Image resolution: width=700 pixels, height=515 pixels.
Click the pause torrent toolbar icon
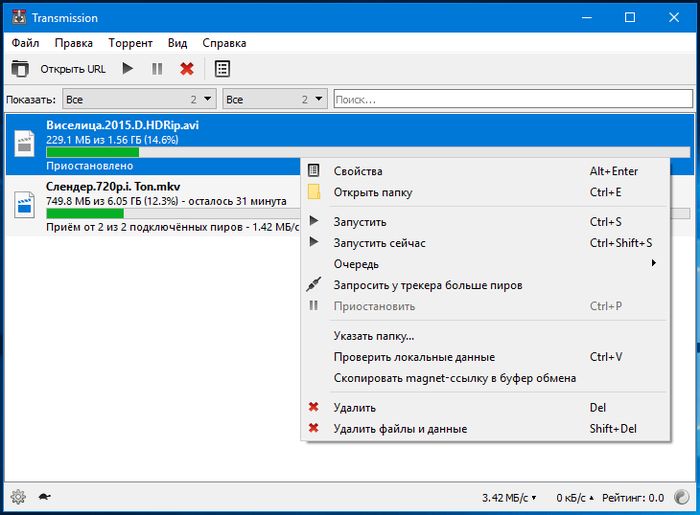[157, 69]
